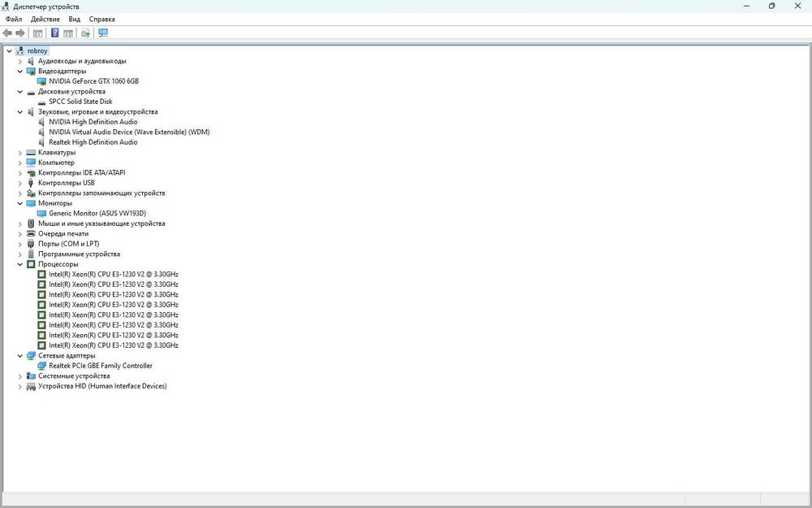
Task: Open the Действие menu
Action: (x=45, y=20)
